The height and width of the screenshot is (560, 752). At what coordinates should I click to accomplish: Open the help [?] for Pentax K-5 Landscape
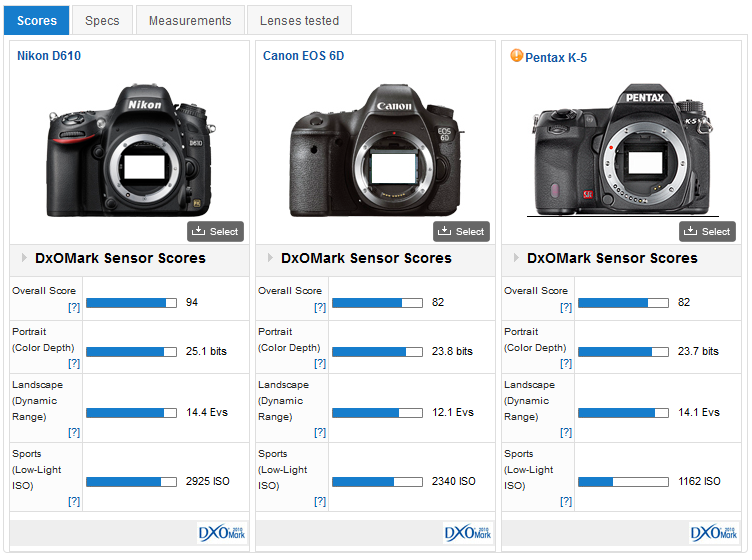(x=566, y=432)
